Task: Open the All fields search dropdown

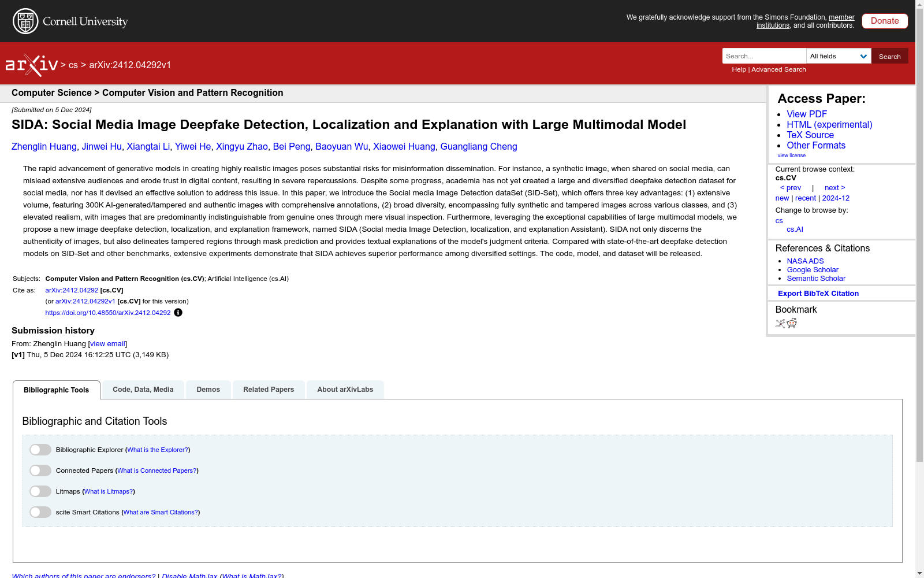Action: click(839, 56)
